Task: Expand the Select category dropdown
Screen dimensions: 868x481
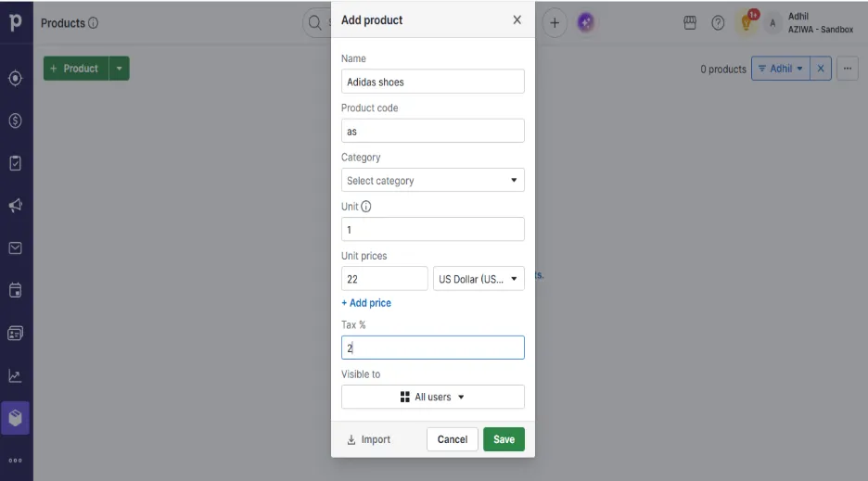Action: click(433, 181)
